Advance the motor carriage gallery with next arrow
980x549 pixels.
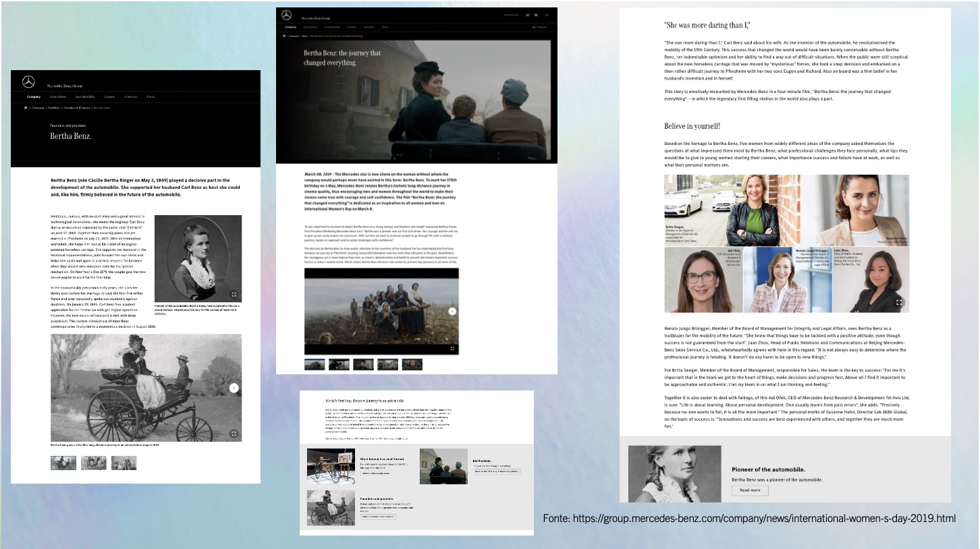[234, 388]
